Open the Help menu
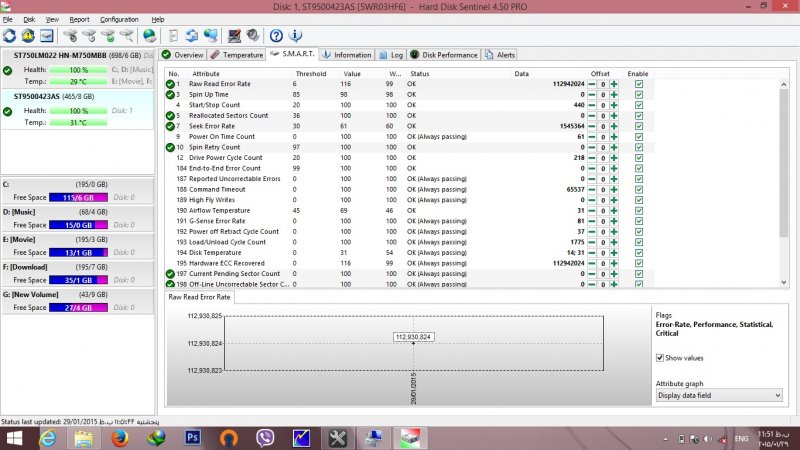The image size is (800, 450). pyautogui.click(x=158, y=19)
